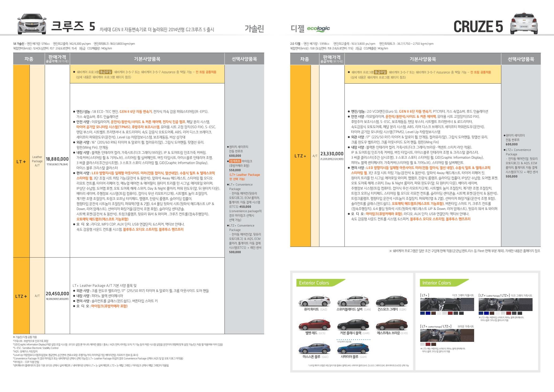This screenshot has height=392, width=554.
Task: Select the Switchblade Silver (GAN) car
Action: pyautogui.click(x=353, y=301)
